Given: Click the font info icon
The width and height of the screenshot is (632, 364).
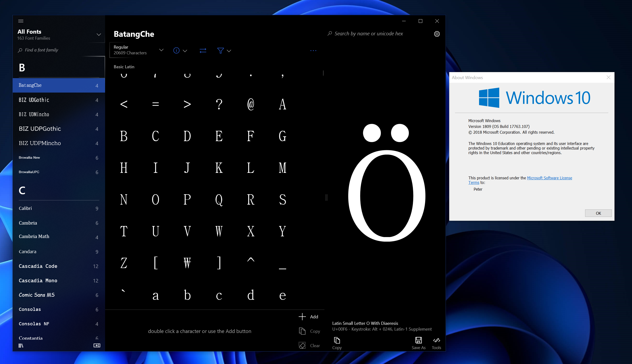Looking at the screenshot, I should [x=176, y=50].
